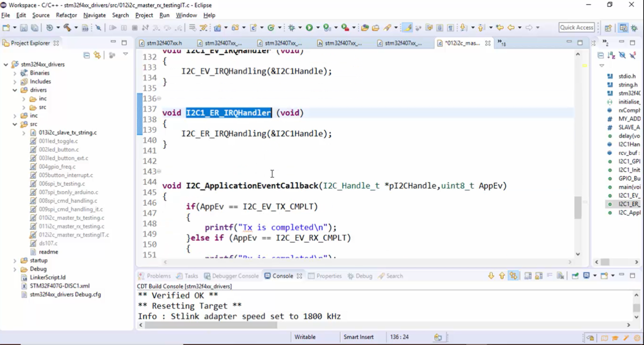
Task: Click the console Previous up arrow icon
Action: point(502,276)
